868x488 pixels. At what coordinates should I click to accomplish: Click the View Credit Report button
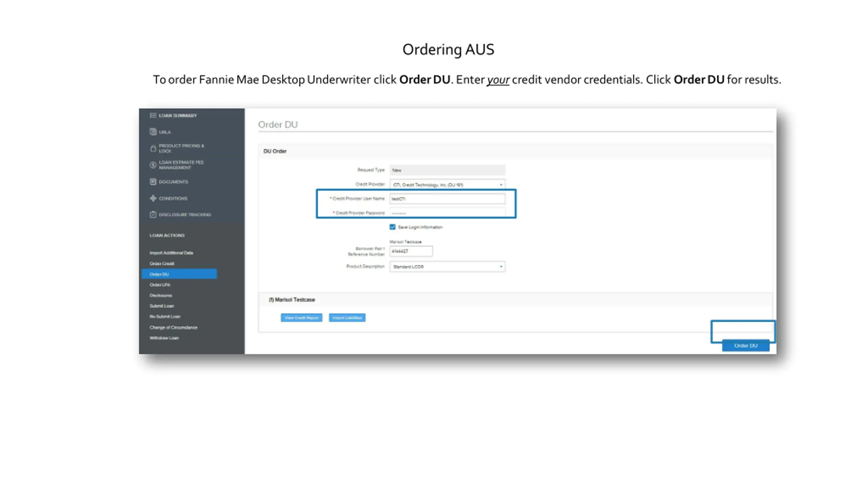point(301,318)
